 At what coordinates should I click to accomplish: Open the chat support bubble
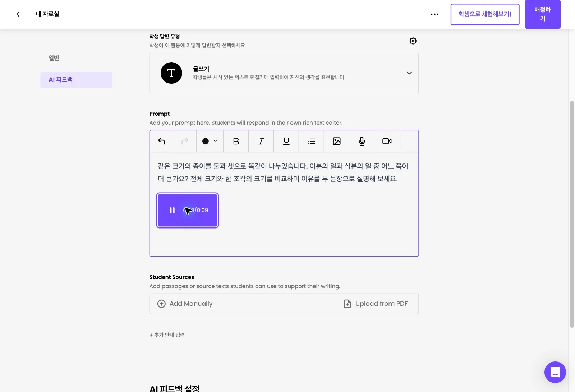pyautogui.click(x=555, y=372)
